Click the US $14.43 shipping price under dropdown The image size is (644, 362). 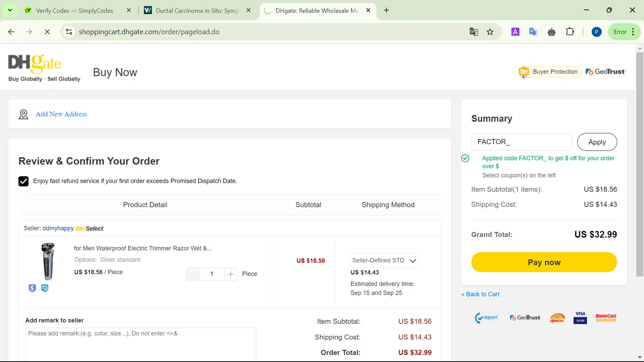365,272
